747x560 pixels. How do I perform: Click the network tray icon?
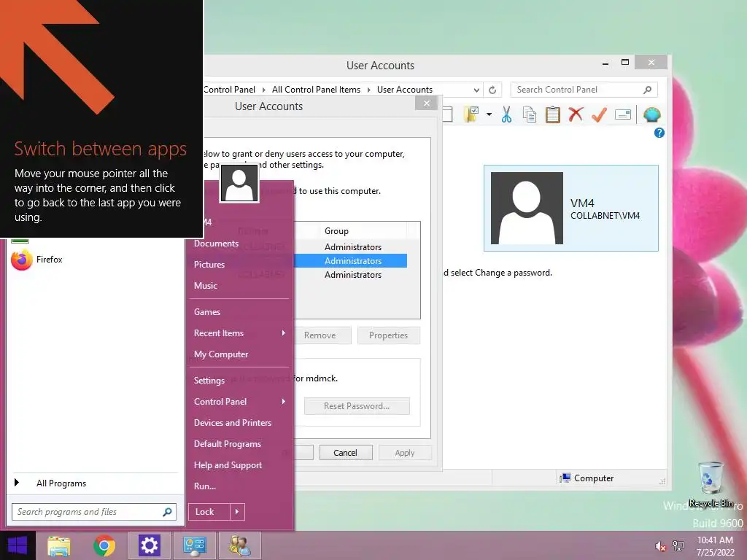coord(678,546)
